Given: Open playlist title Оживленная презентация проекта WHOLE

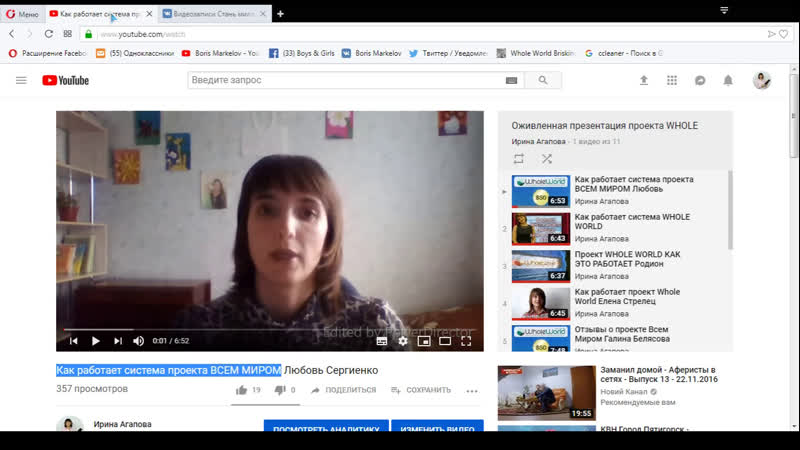Looking at the screenshot, I should 605,126.
